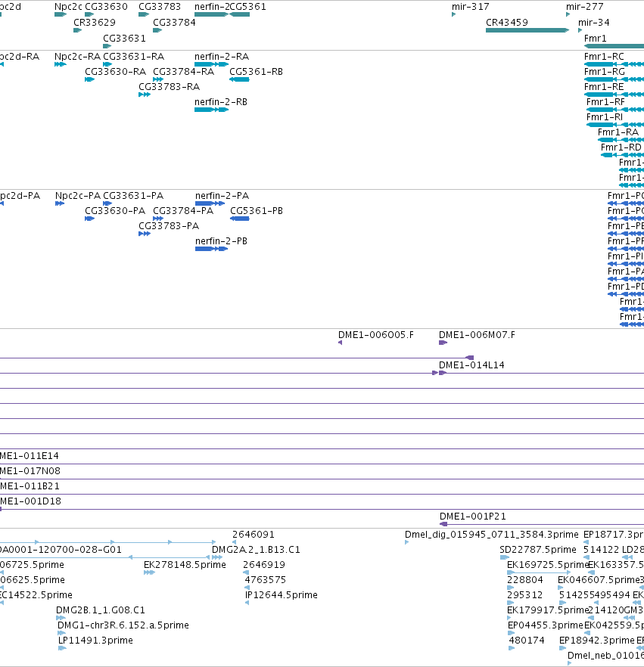Screen dimensions: 644x667
Task: Select the DMG1-chr3R.6.152.a.5prime label
Action: click(x=123, y=625)
